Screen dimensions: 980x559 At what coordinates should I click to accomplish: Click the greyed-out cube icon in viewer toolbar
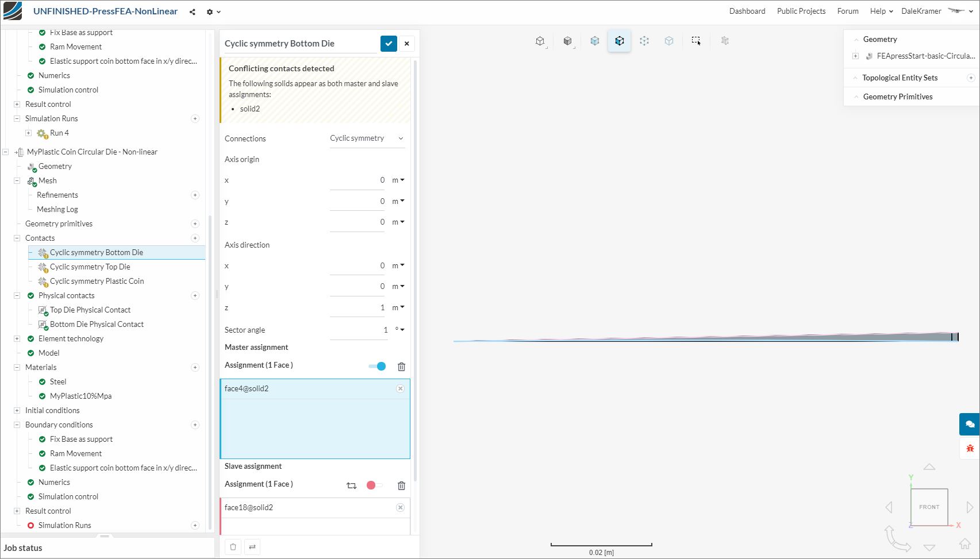pos(725,41)
